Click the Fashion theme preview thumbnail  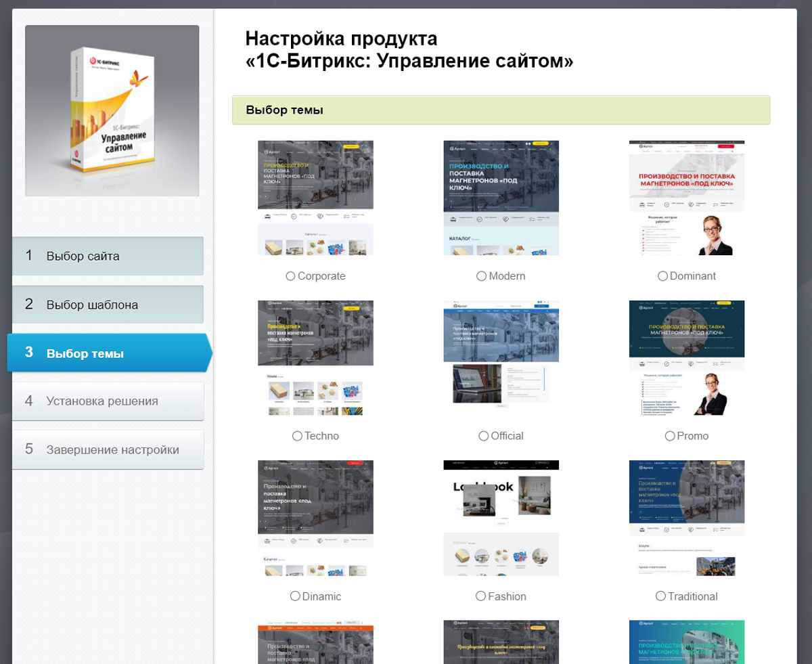501,518
